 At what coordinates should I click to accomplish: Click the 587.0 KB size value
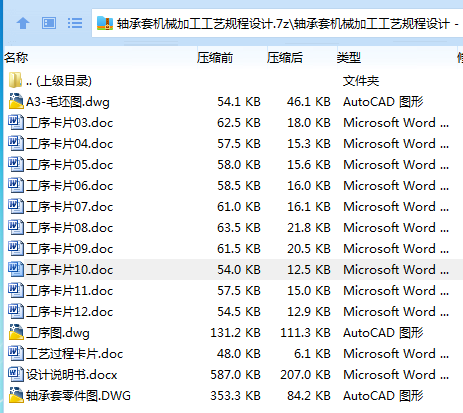click(x=235, y=375)
